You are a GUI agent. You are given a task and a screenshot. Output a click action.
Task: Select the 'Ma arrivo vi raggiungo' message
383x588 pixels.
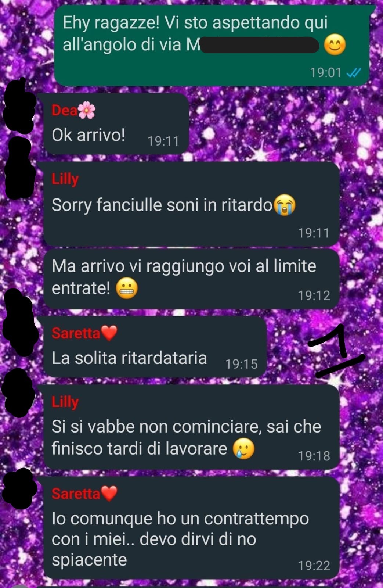pos(191,279)
